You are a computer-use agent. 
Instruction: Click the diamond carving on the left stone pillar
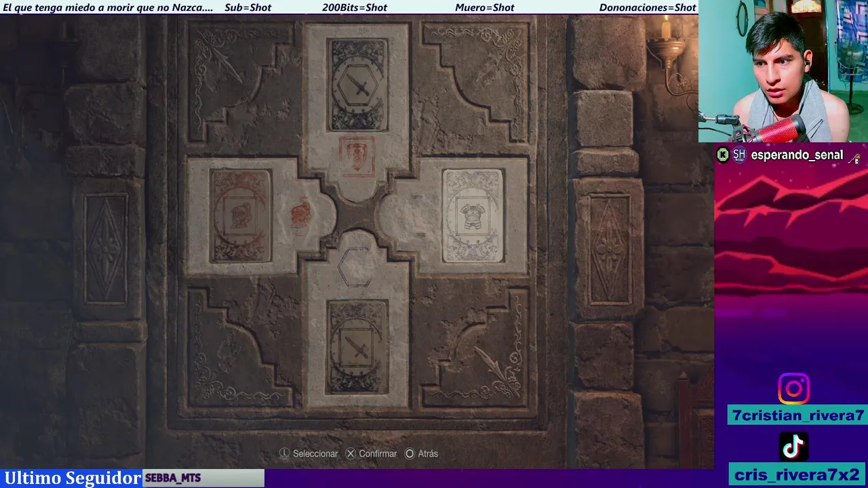click(106, 249)
